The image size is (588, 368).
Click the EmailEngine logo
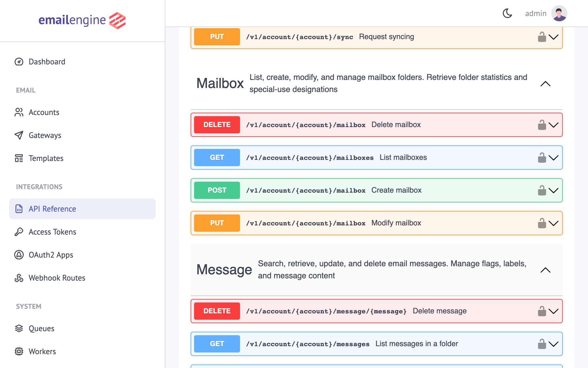coord(82,20)
